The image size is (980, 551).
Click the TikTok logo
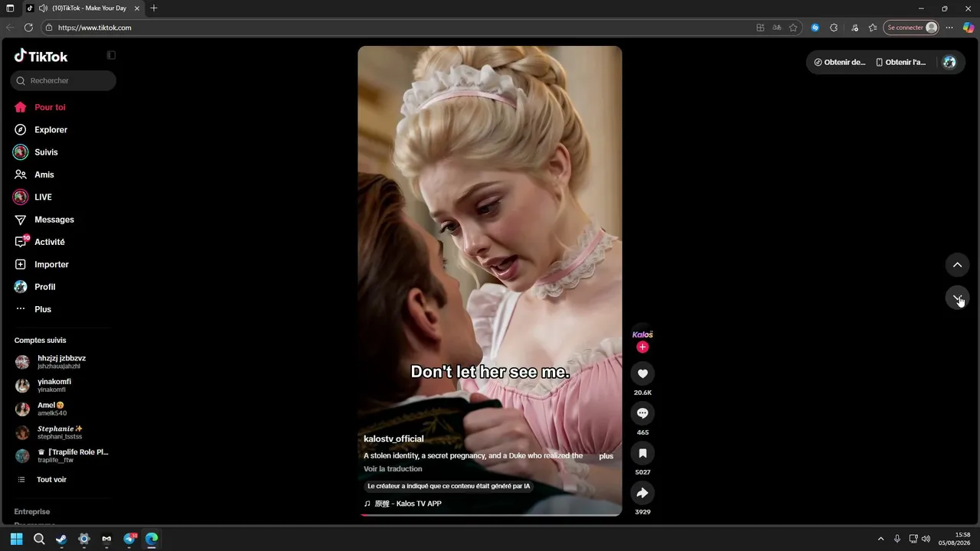point(41,56)
